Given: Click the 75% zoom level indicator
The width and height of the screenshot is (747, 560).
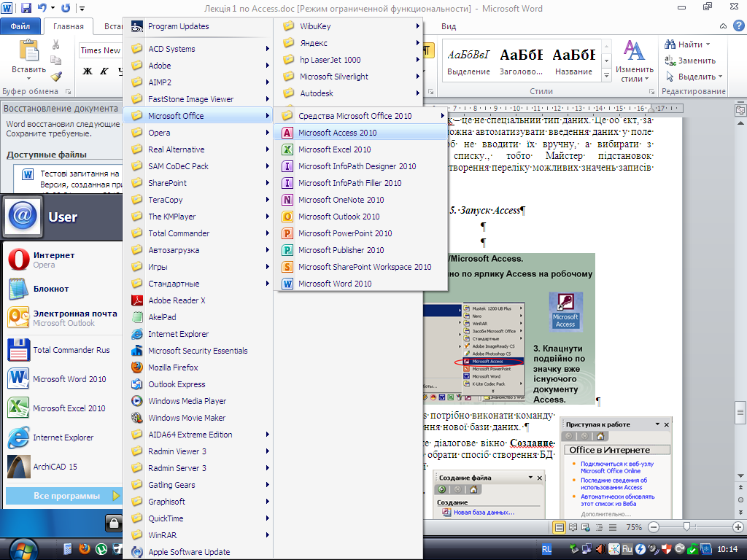Looking at the screenshot, I should tap(634, 527).
